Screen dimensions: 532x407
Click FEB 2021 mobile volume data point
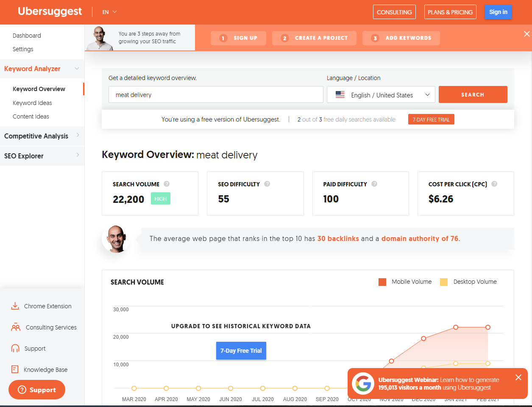click(488, 327)
